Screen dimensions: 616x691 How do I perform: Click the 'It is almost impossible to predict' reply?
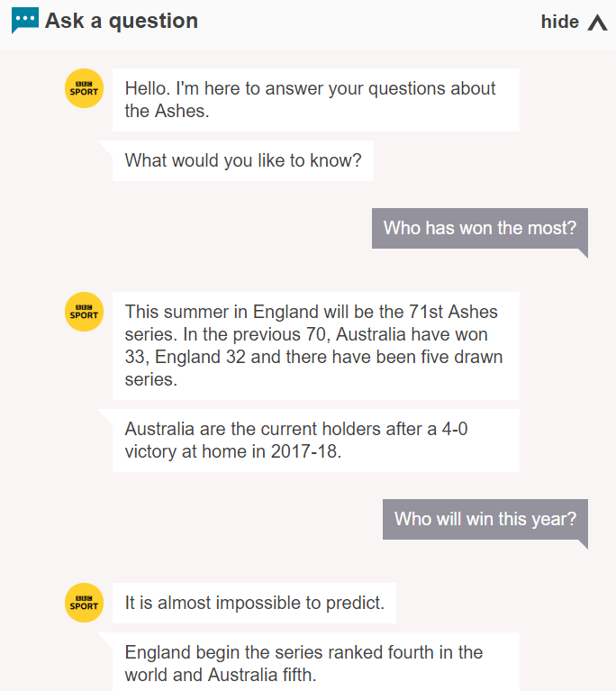(254, 604)
